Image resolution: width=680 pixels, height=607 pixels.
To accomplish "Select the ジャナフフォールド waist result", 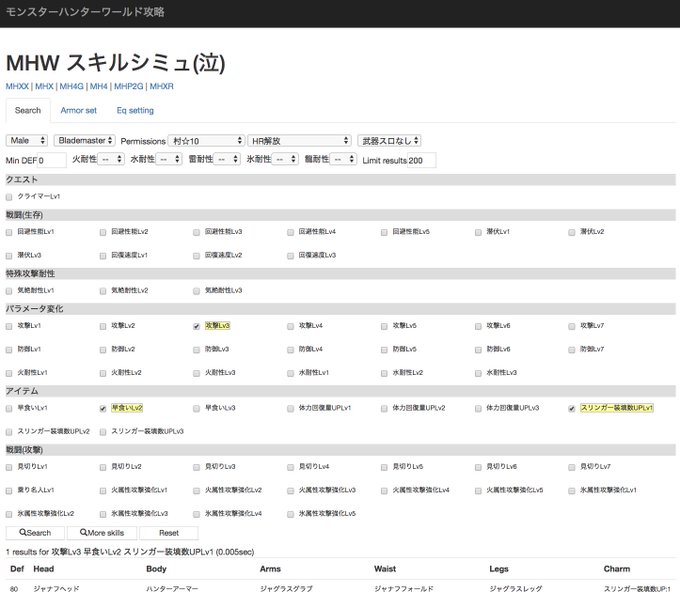I will 404,589.
